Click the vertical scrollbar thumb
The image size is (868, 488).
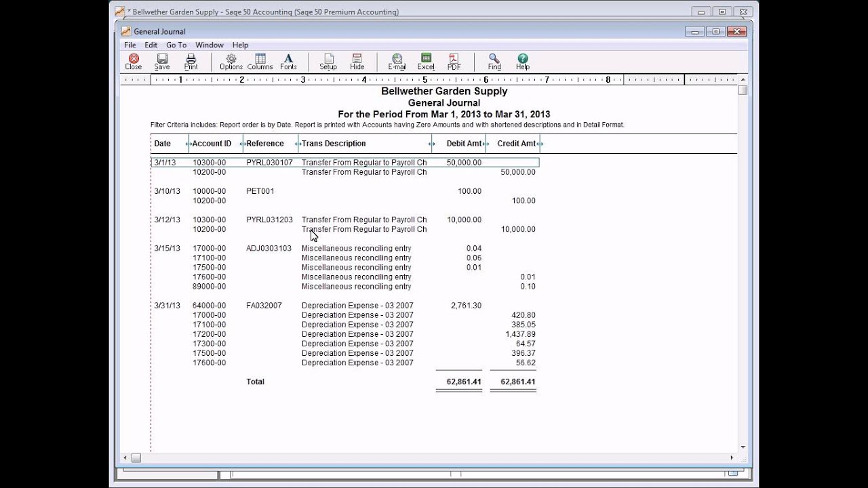point(743,90)
